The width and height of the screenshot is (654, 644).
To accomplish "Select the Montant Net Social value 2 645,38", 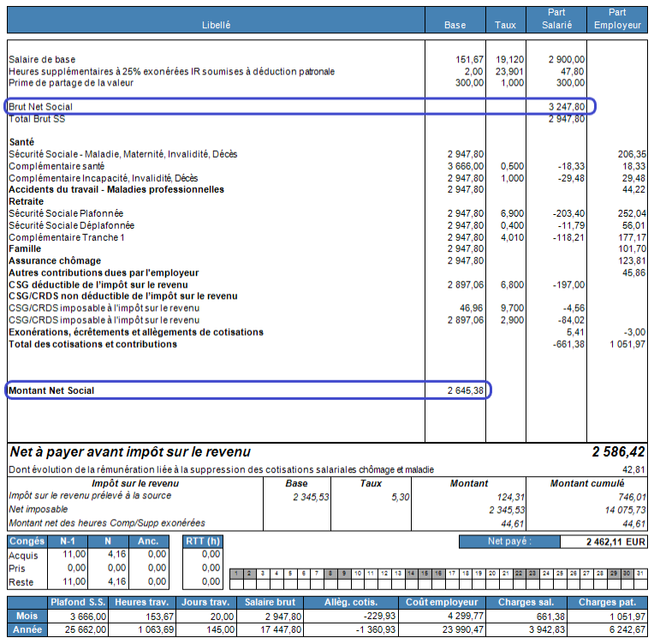I will (466, 391).
